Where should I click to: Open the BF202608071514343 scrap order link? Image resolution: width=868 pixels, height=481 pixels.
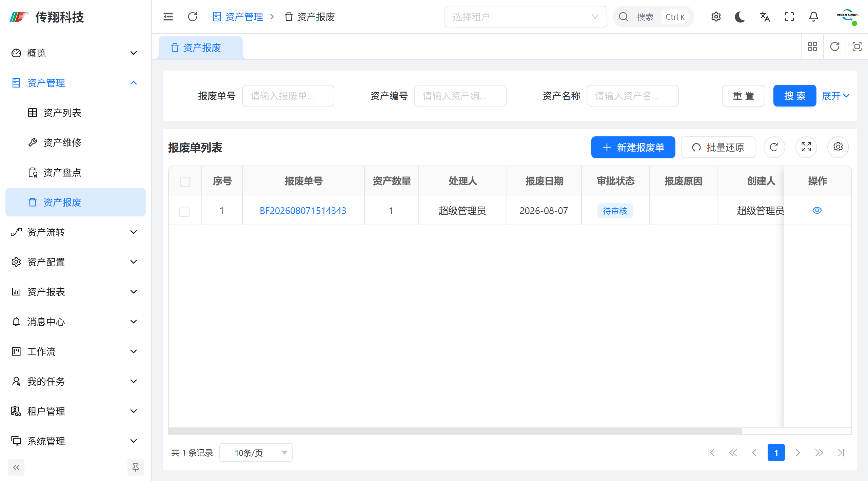pos(303,211)
